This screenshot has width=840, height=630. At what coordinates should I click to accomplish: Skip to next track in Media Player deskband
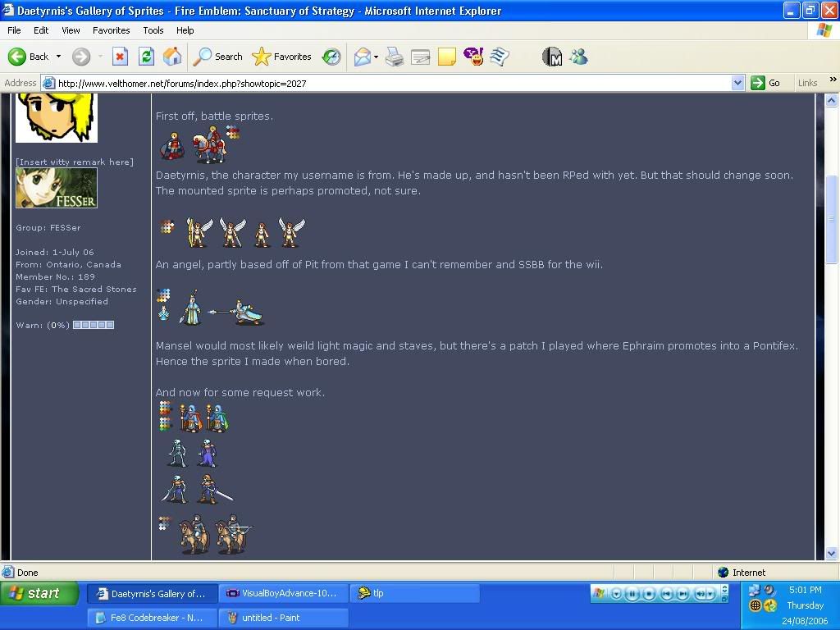tap(683, 594)
